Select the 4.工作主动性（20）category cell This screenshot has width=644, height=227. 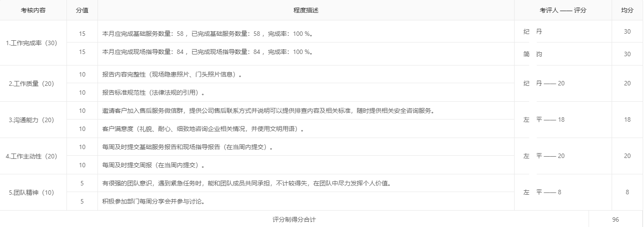pos(33,156)
